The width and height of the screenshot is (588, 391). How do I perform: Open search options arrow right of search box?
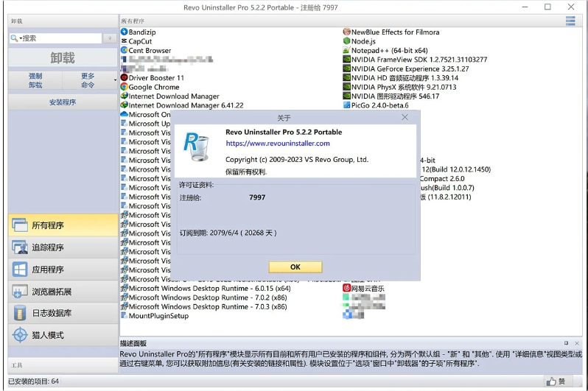[x=110, y=38]
